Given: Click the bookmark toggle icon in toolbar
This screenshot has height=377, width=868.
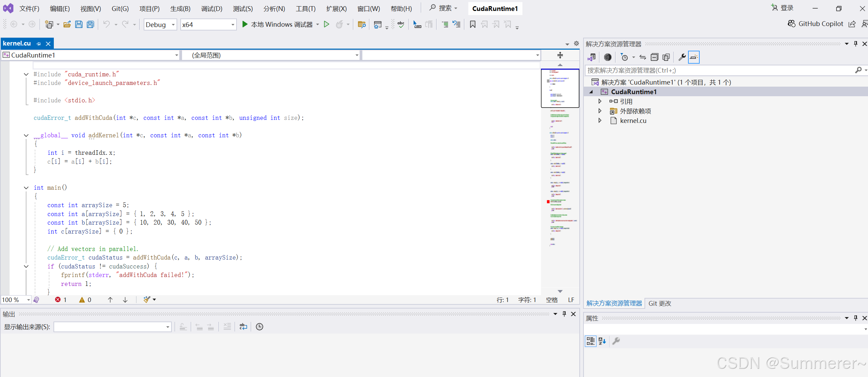Looking at the screenshot, I should point(472,24).
